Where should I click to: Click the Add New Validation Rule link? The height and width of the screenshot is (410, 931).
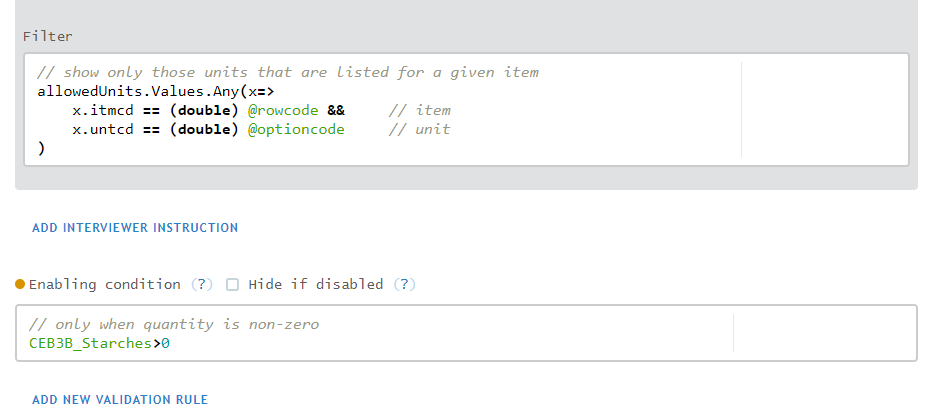click(x=120, y=400)
